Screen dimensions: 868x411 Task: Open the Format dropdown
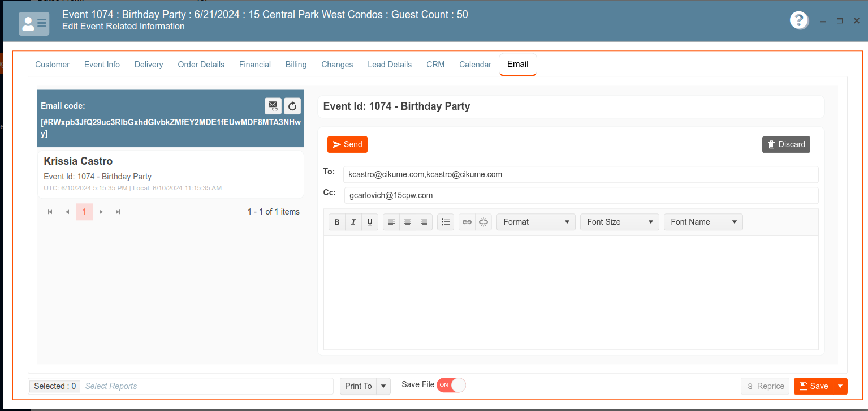point(536,222)
